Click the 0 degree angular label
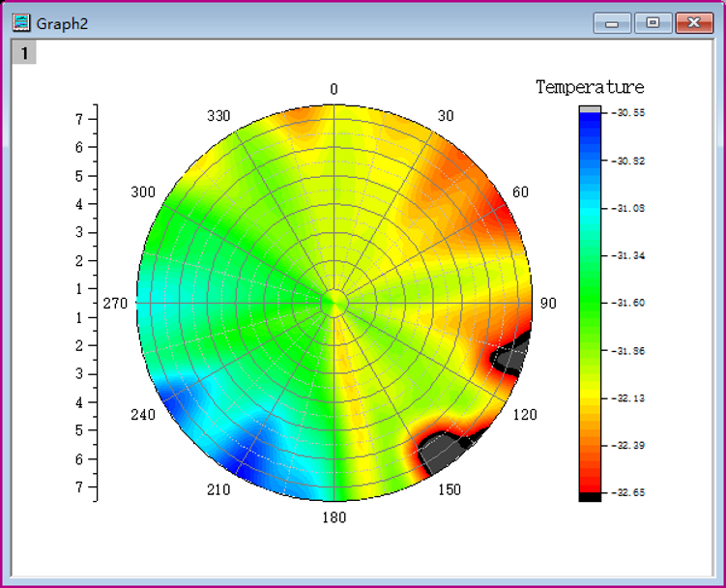The image size is (726, 588). pyautogui.click(x=334, y=89)
